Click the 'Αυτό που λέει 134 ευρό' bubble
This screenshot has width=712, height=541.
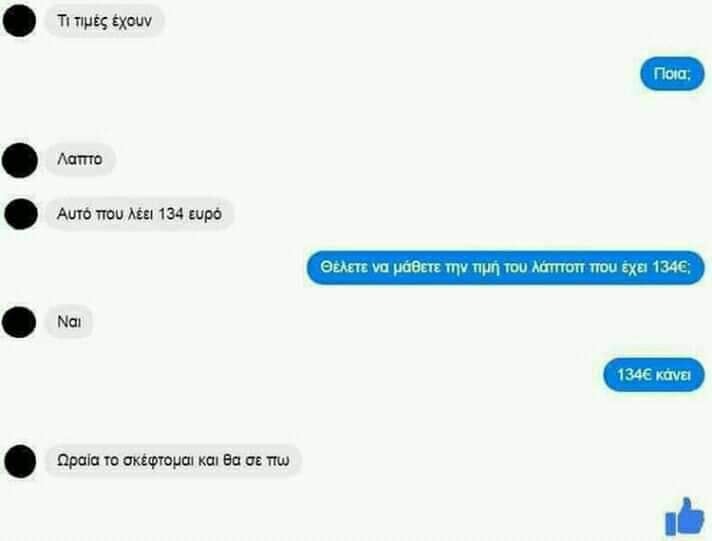(139, 213)
